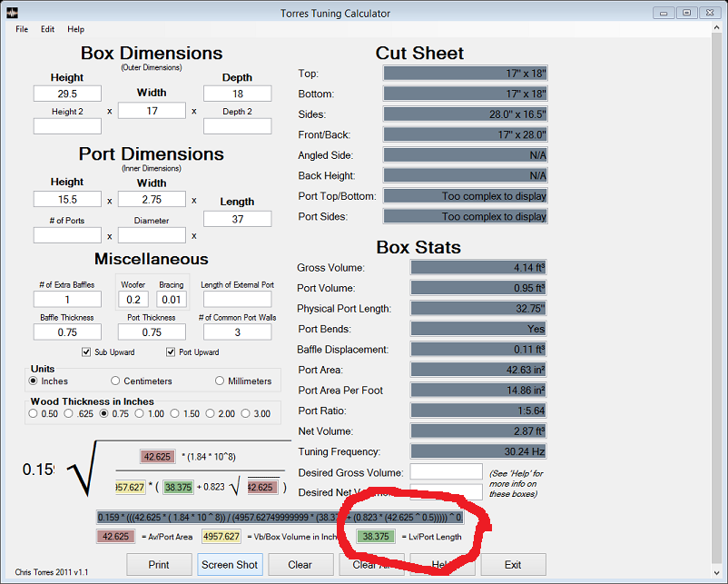This screenshot has width=728, height=584.
Task: Click the Screen Shot button
Action: tap(230, 564)
